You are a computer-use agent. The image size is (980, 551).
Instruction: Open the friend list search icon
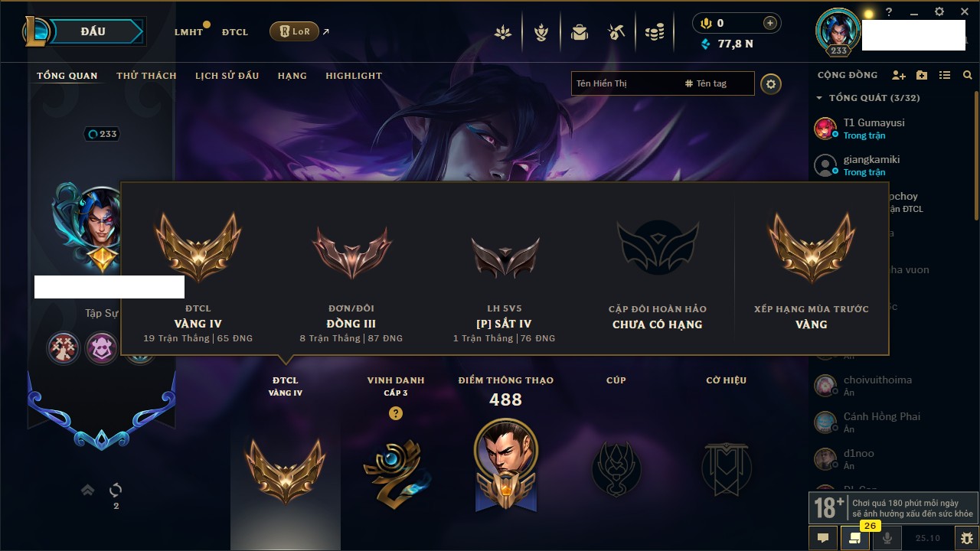pos(968,75)
